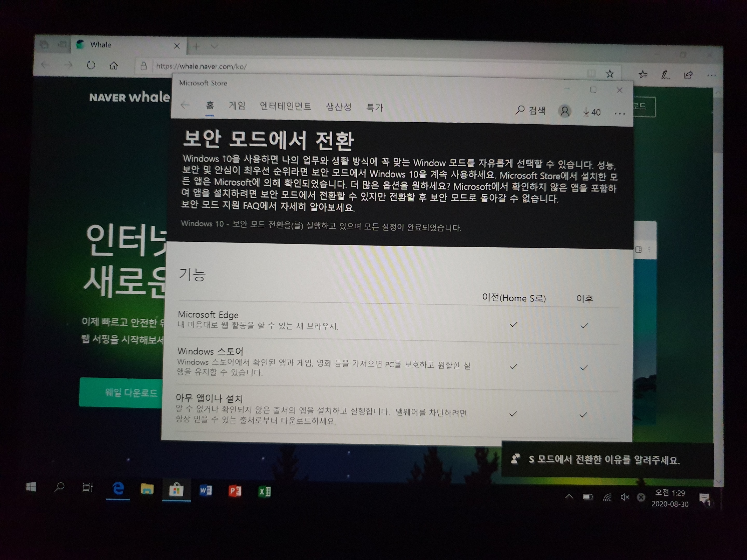The height and width of the screenshot is (560, 747).
Task: Click Edge add notes pen icon
Action: [665, 75]
